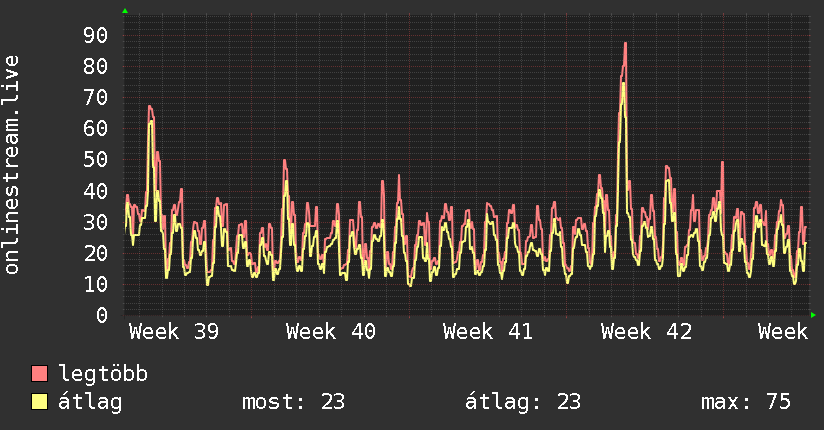
Task: Click the large spike in Week 39
Action: coord(150,107)
